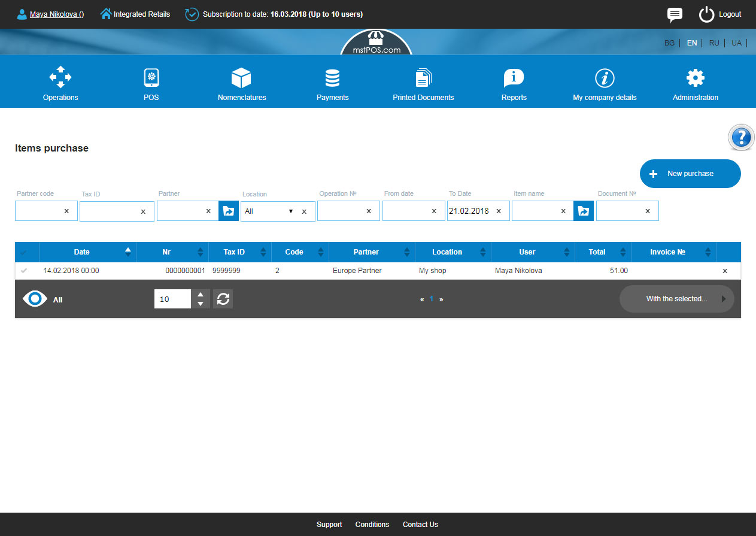Open the Contact Us footer link
The height and width of the screenshot is (536, 756).
pyautogui.click(x=420, y=525)
